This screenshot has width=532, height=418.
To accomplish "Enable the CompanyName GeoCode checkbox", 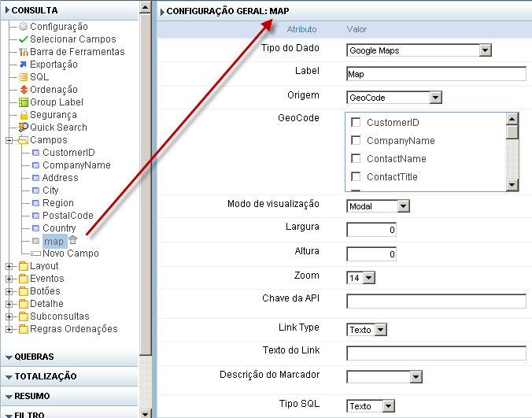I will 356,141.
